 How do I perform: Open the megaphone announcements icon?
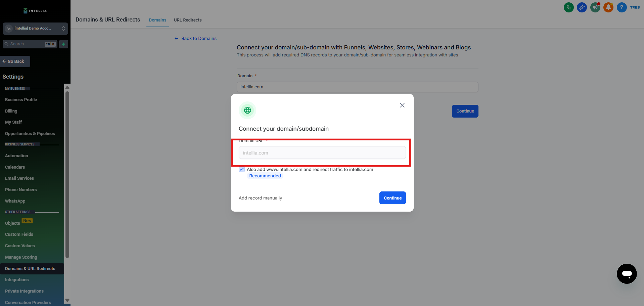[595, 7]
